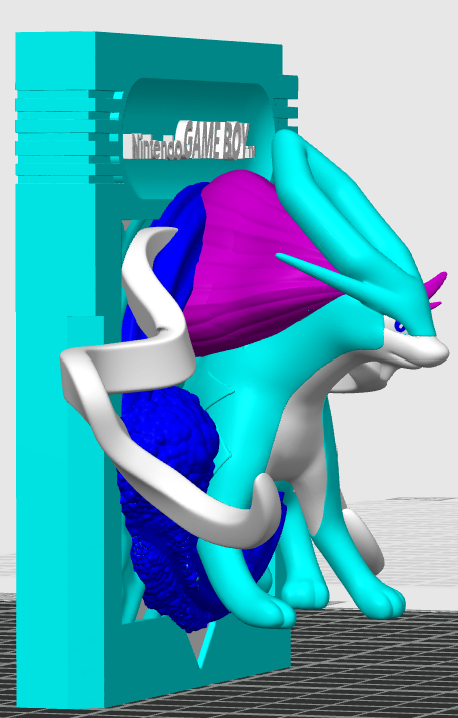Select the embossed Nintendo GAME BOY lettering
Image resolution: width=458 pixels, height=718 pixels.
191,142
